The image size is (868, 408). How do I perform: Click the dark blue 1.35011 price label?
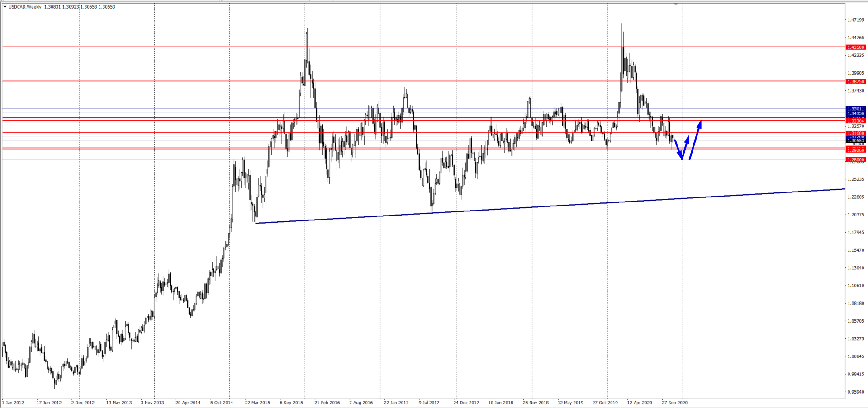[x=855, y=109]
